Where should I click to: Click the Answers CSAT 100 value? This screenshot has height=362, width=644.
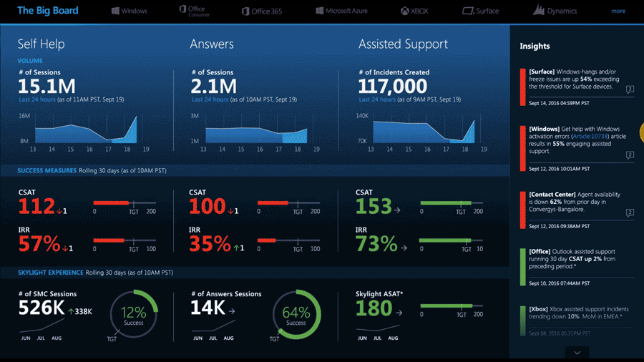208,206
